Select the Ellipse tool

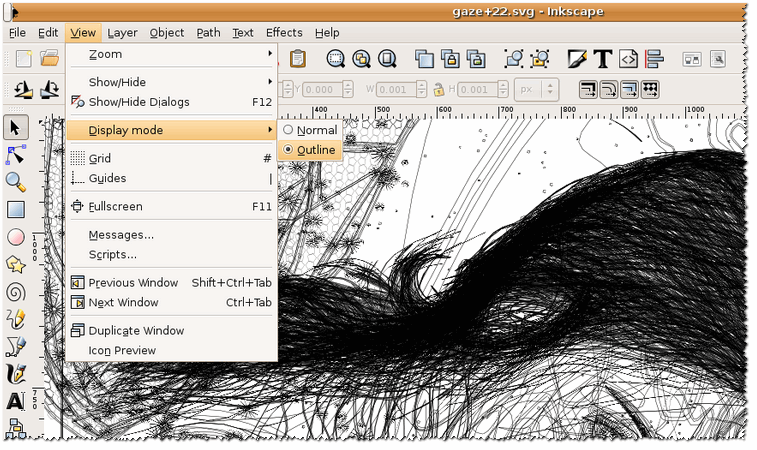point(16,237)
